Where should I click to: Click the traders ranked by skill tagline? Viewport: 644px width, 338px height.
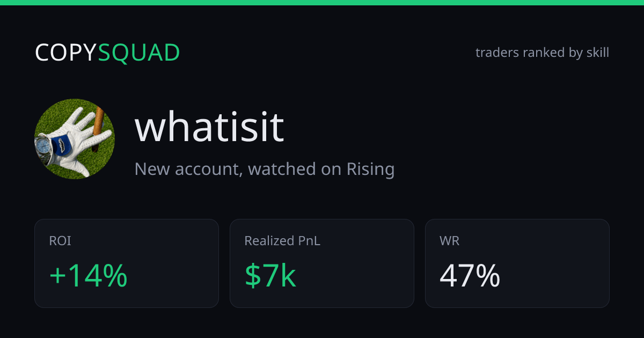pyautogui.click(x=542, y=53)
